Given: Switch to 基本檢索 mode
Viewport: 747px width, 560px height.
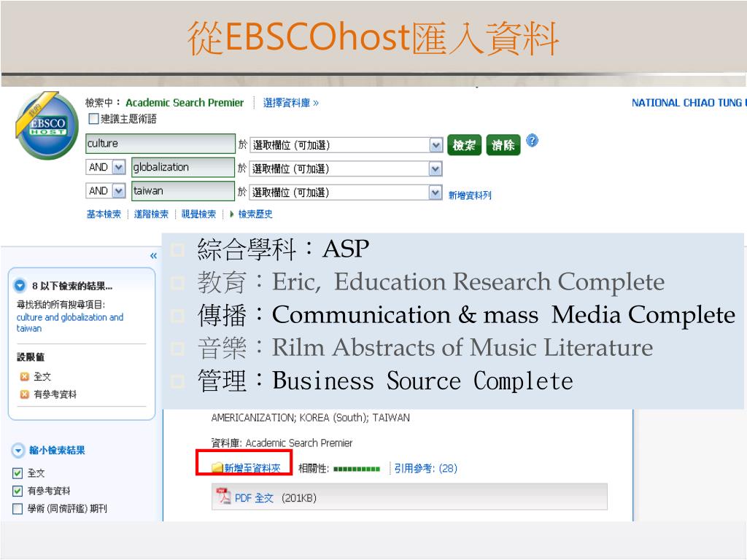Looking at the screenshot, I should click(x=104, y=214).
